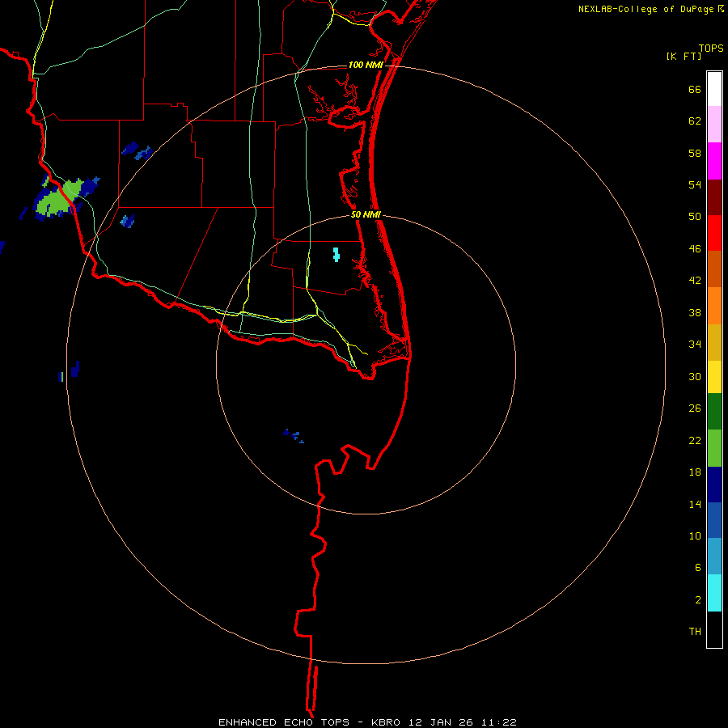
Task: Click the small cyan echo near center
Action: click(336, 255)
